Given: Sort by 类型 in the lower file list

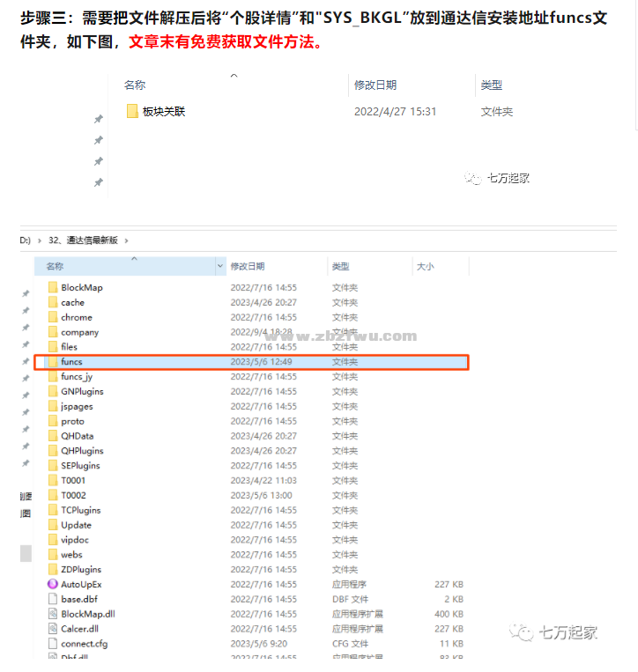Looking at the screenshot, I should (340, 266).
